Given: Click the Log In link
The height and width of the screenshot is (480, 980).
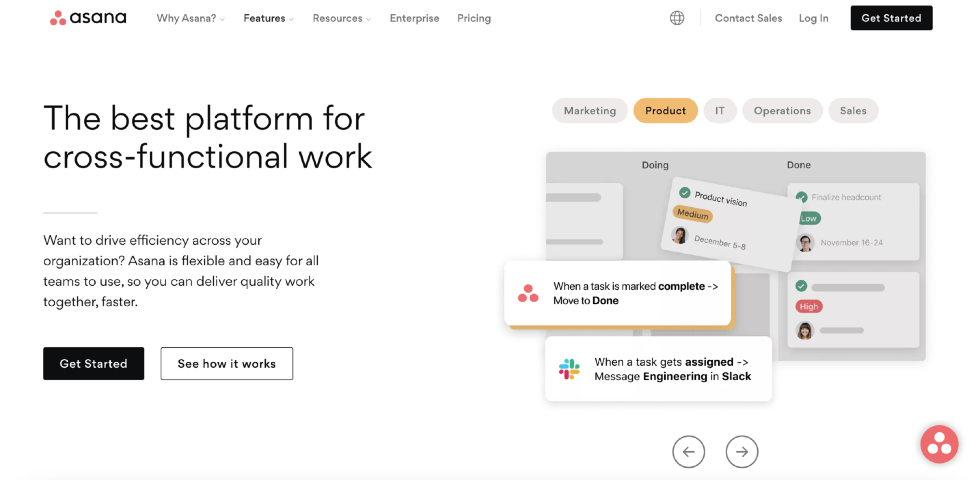Looking at the screenshot, I should 814,18.
